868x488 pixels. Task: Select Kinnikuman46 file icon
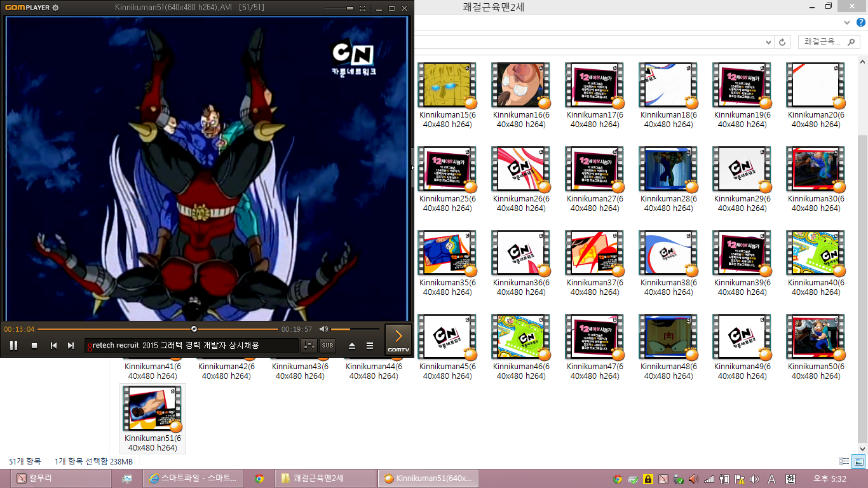click(x=520, y=337)
